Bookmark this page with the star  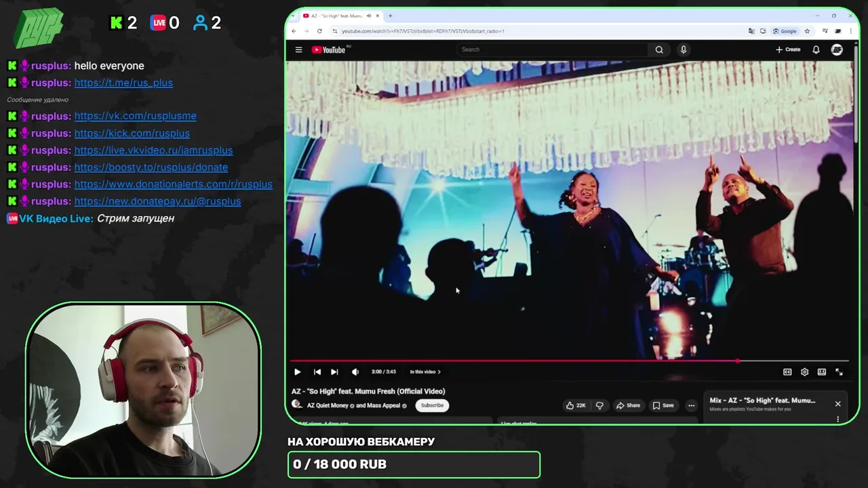pos(807,31)
